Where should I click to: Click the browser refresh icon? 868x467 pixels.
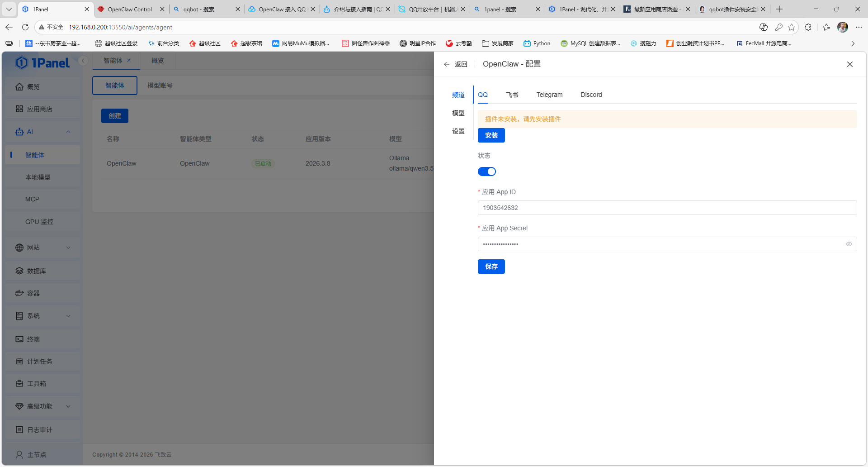pos(25,27)
